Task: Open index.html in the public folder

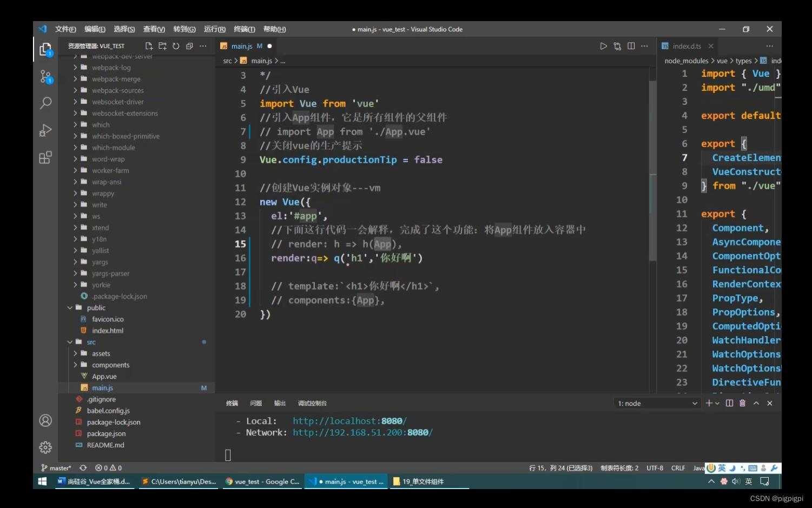Action: (x=107, y=331)
